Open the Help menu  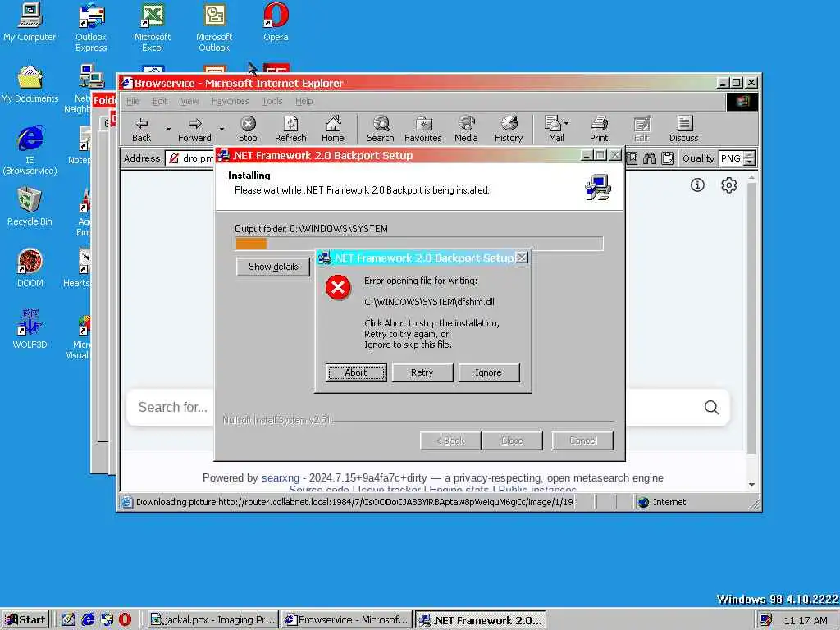coord(304,101)
